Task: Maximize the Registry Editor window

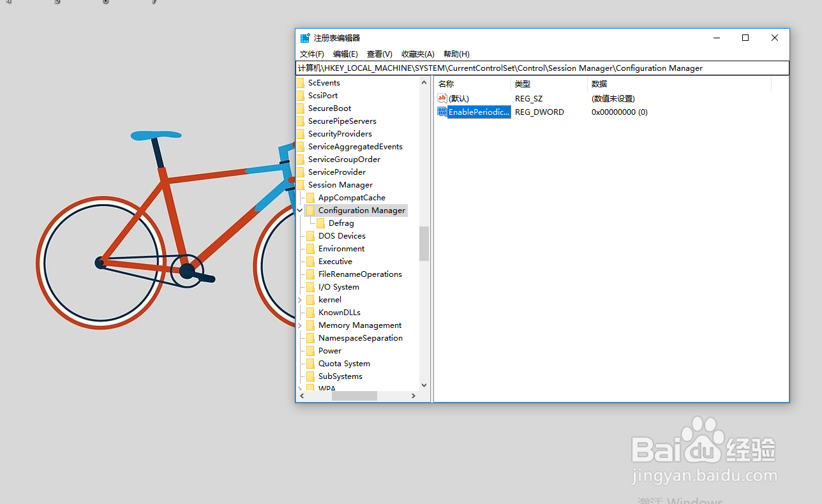Action: [745, 38]
